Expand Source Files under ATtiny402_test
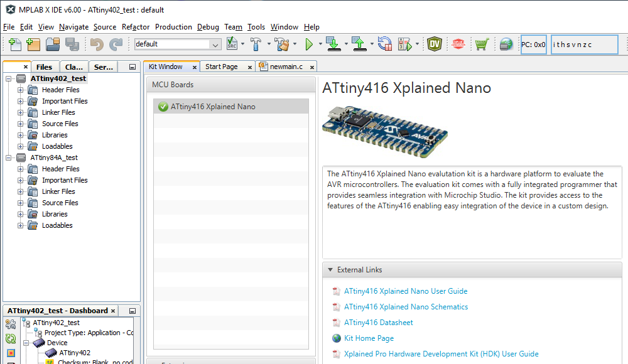 pos(20,124)
